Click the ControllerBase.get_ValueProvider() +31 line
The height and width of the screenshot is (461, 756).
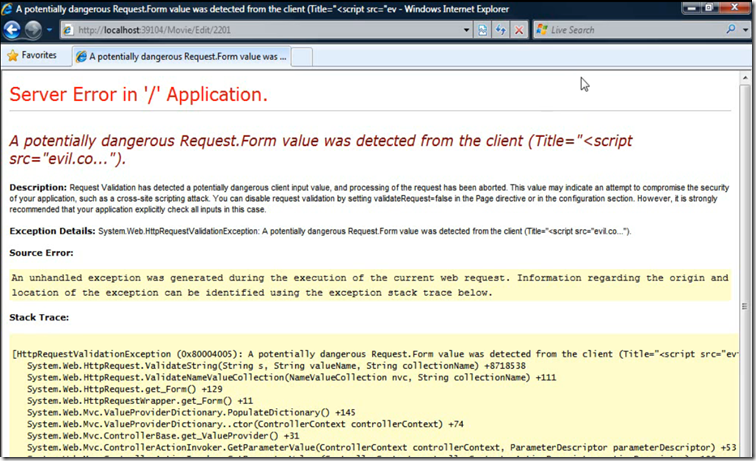click(163, 436)
